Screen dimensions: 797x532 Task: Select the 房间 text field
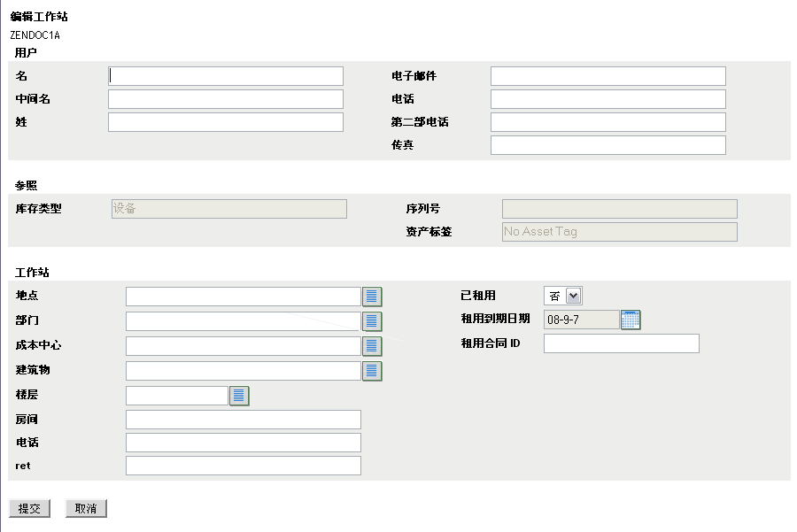coord(244,420)
